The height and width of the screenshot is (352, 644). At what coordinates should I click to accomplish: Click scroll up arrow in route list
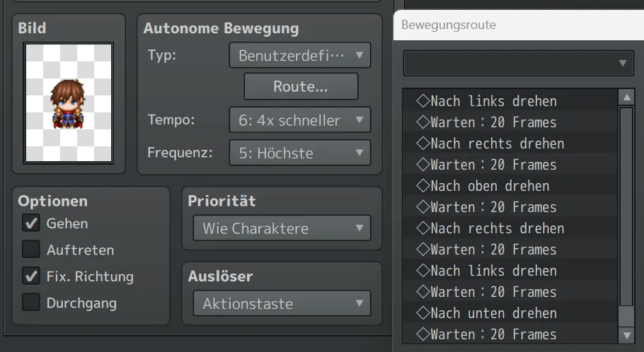coord(627,98)
